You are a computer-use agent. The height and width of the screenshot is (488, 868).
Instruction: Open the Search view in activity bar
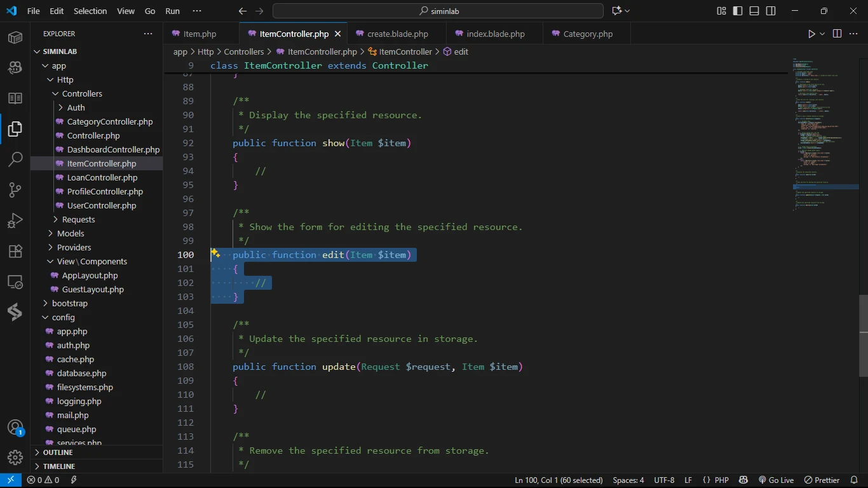pyautogui.click(x=15, y=159)
